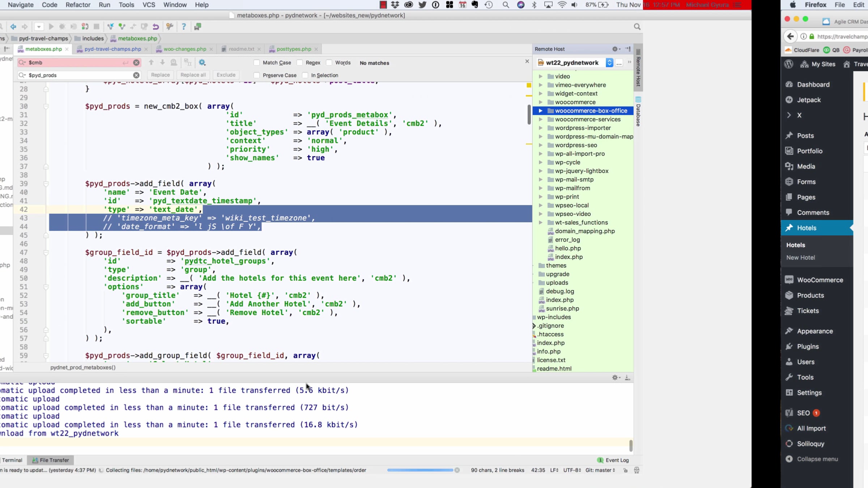Viewport: 868px width, 488px height.
Task: Open the wt22_pydnetwork server dropdown
Action: point(609,63)
